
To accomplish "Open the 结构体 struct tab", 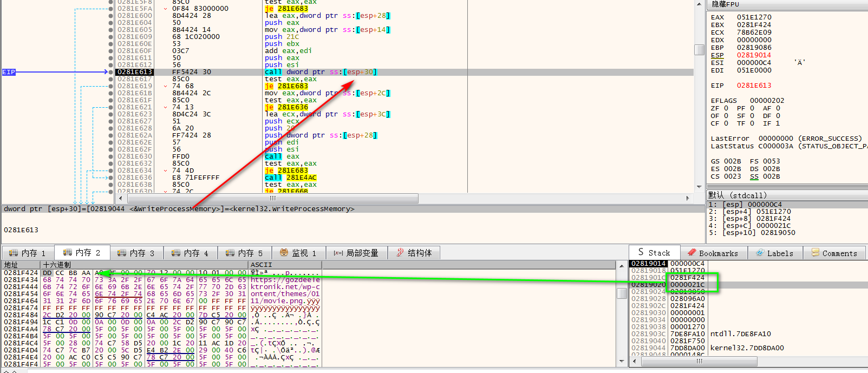I will 414,253.
